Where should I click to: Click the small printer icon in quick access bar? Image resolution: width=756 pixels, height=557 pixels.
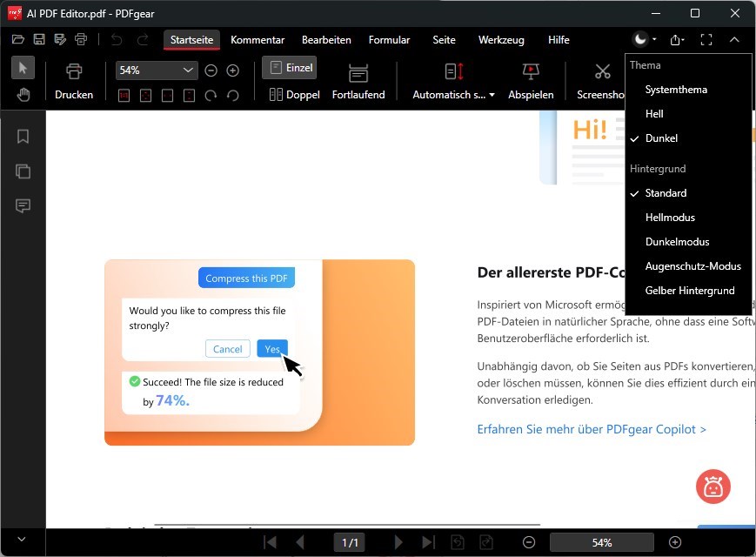click(x=81, y=39)
